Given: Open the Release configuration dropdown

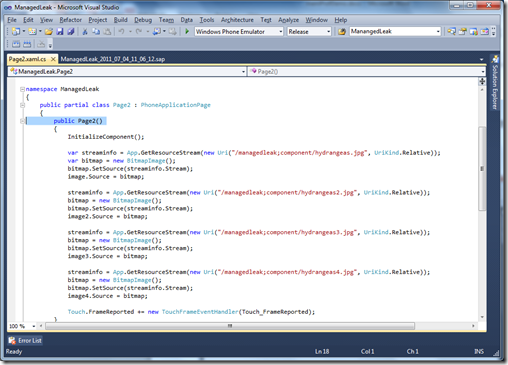Looking at the screenshot, I should 309,31.
